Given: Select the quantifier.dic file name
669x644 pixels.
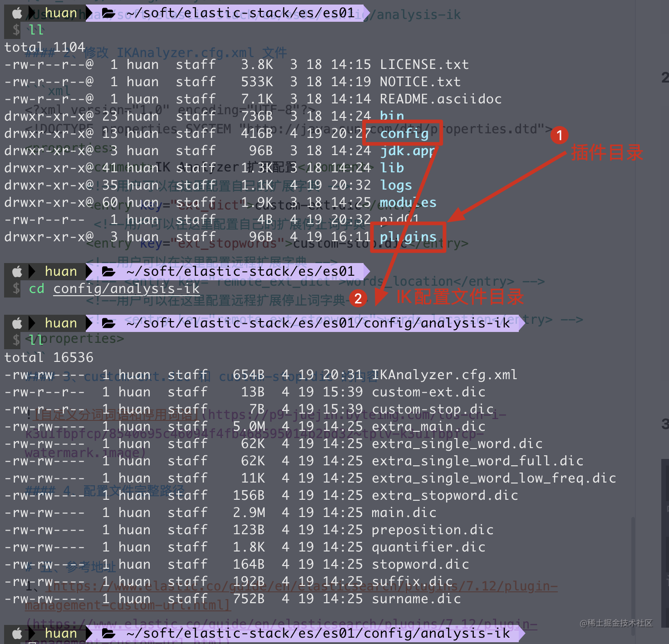Looking at the screenshot, I should pyautogui.click(x=428, y=547).
